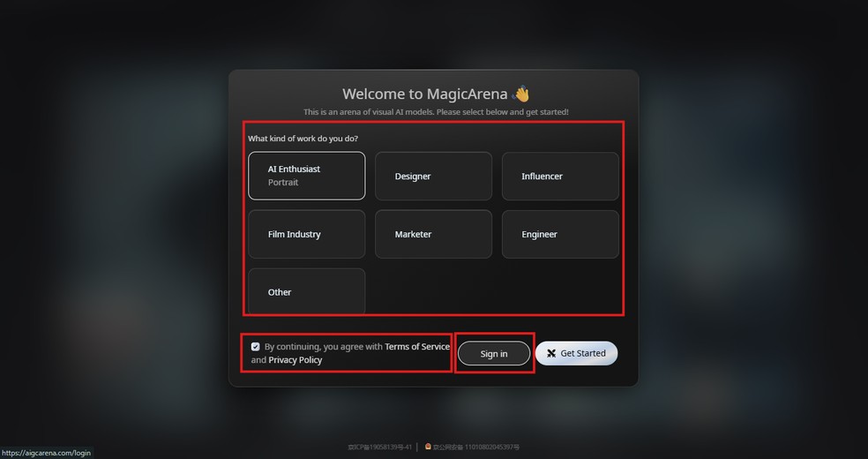Pick the Influencer option card
Image resolution: width=868 pixels, height=459 pixels.
pyautogui.click(x=560, y=176)
